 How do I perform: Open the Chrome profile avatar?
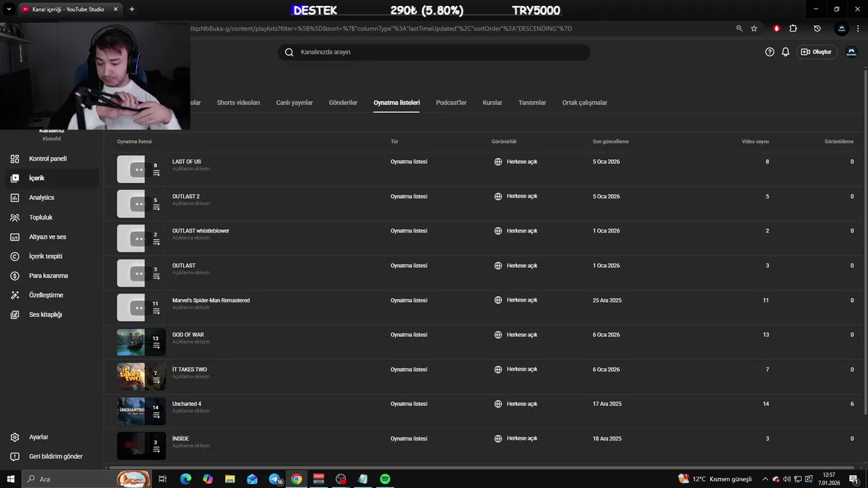pyautogui.click(x=842, y=28)
